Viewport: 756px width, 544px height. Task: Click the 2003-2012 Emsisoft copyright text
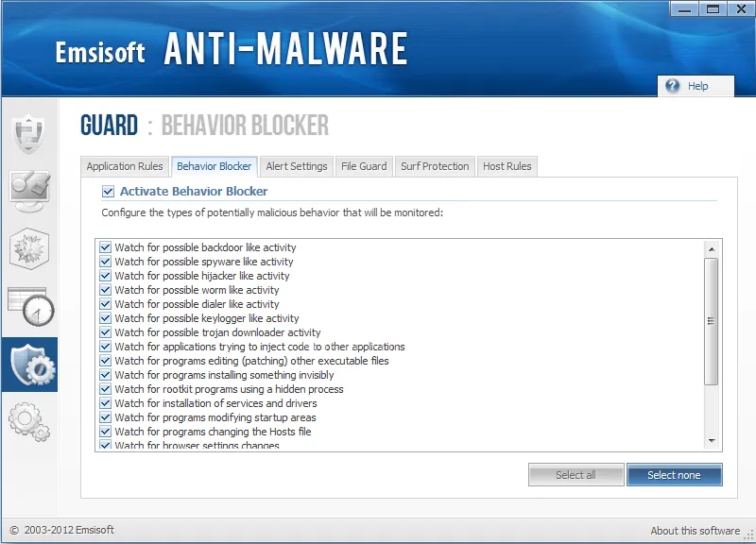coord(69,530)
